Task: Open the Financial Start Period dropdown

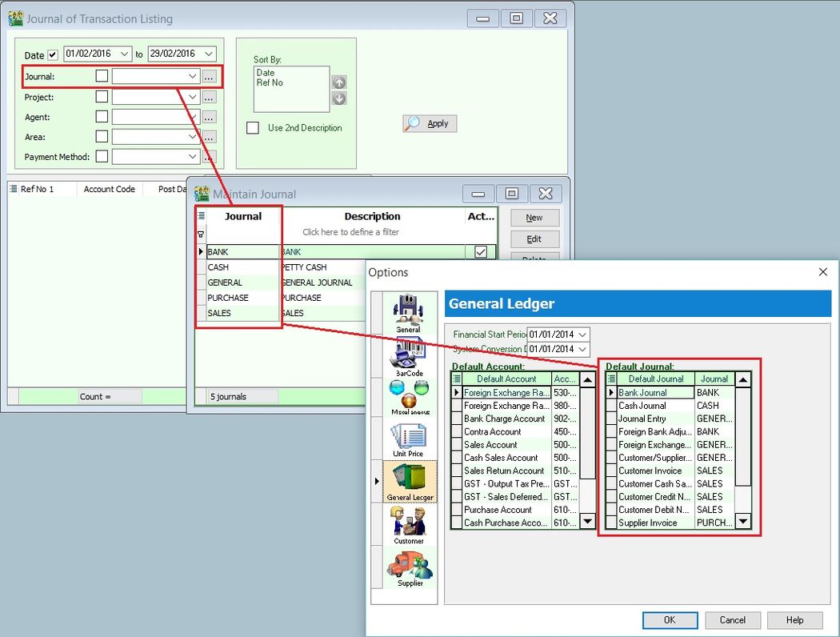Action: [x=582, y=334]
